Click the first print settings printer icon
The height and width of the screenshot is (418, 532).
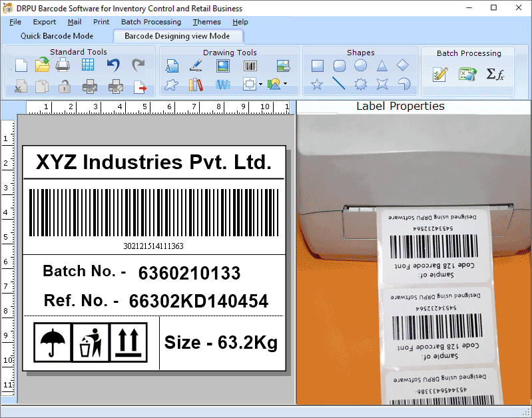(x=90, y=87)
